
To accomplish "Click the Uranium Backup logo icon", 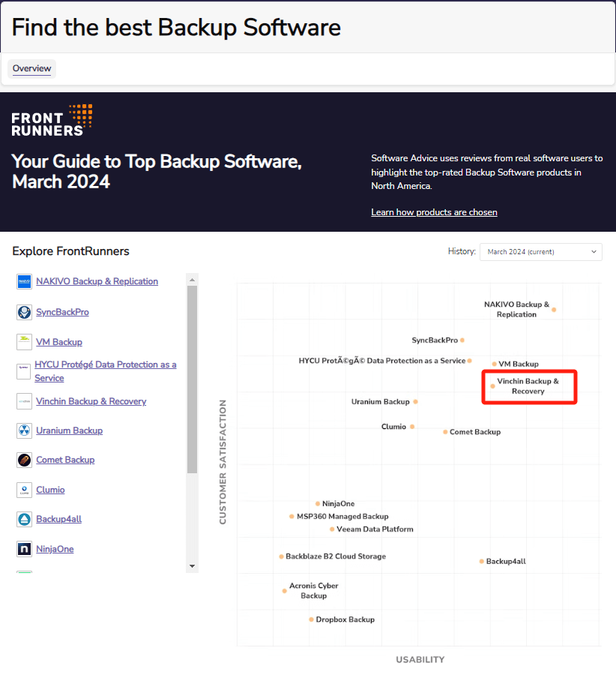I will point(24,430).
